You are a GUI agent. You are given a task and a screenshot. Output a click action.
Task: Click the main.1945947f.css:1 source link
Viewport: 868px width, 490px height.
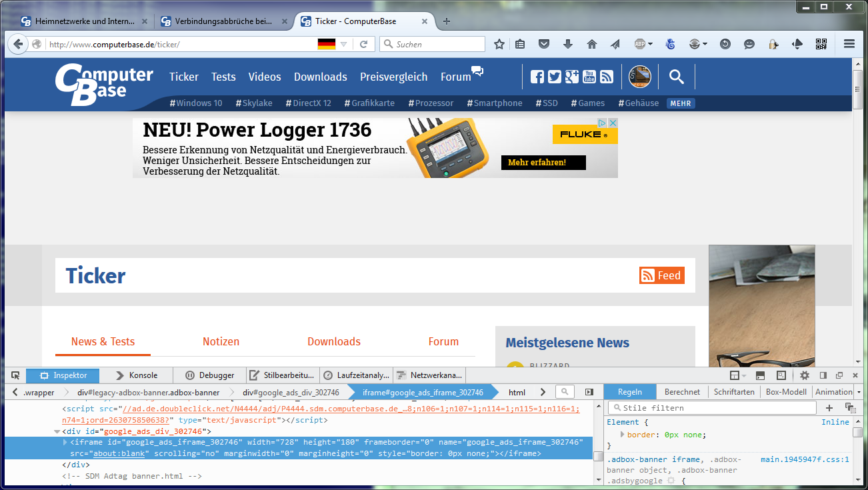(805, 459)
